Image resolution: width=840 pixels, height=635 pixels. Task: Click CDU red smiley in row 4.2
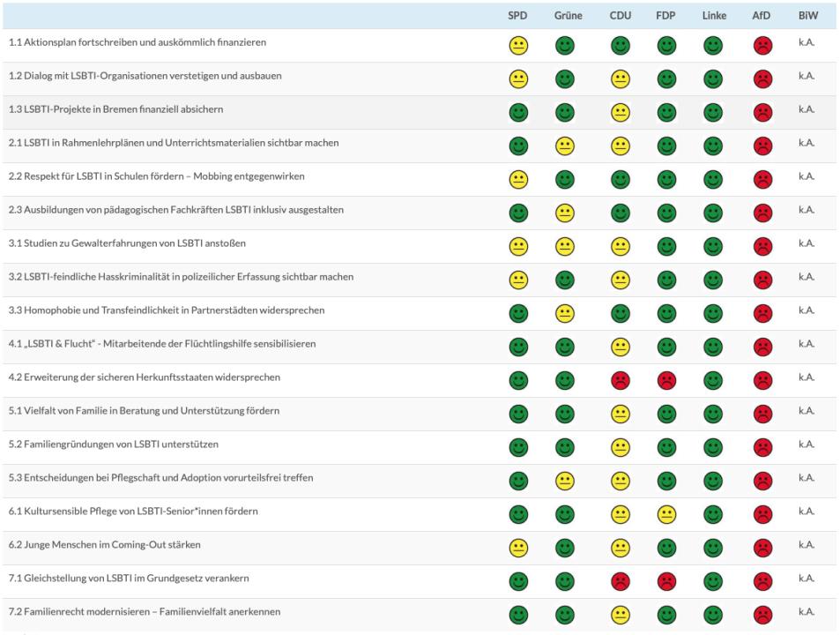coord(620,380)
